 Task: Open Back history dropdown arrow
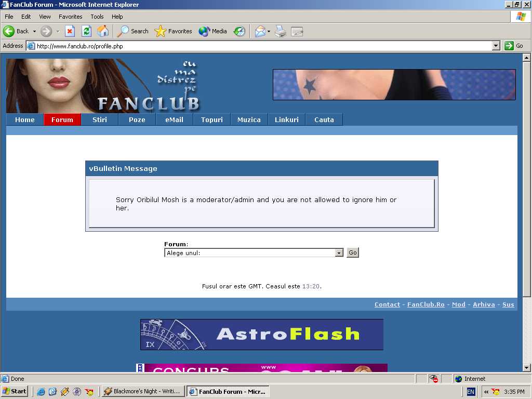point(34,31)
